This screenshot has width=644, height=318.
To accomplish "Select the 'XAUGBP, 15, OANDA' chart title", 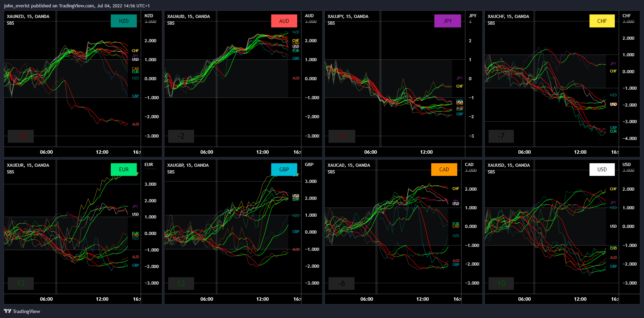I will pyautogui.click(x=188, y=165).
